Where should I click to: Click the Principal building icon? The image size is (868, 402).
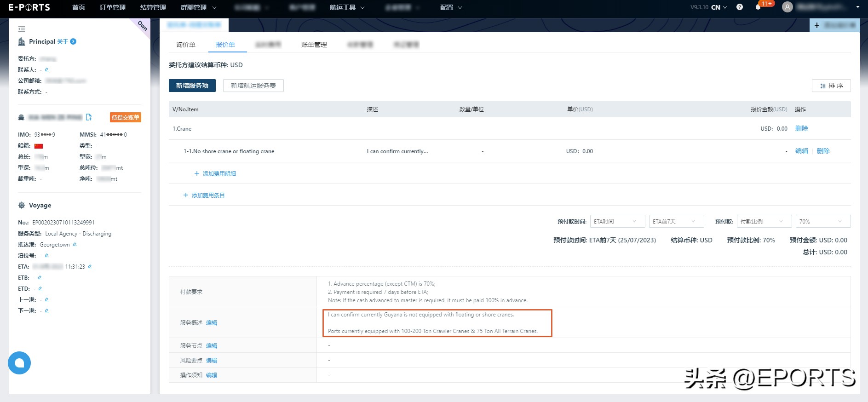[x=22, y=42]
